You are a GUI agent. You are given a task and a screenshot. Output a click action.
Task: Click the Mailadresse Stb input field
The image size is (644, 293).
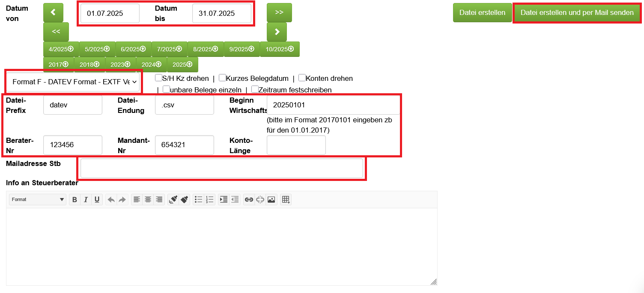(x=221, y=168)
